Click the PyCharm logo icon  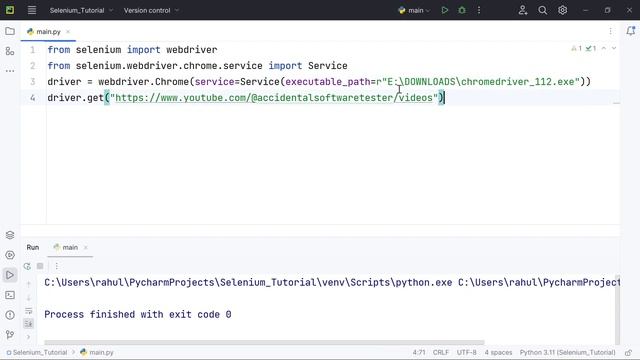tap(10, 10)
